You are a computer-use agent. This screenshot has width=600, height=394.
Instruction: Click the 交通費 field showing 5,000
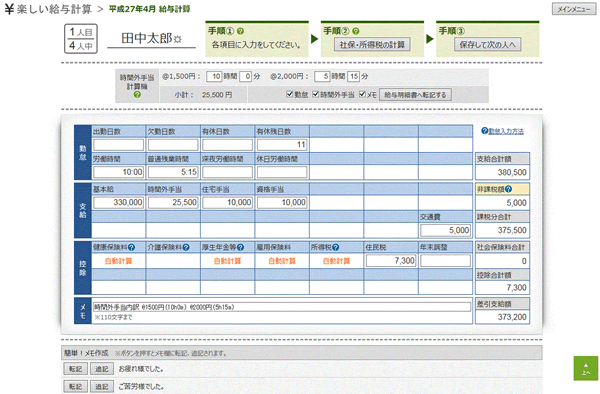(x=445, y=230)
